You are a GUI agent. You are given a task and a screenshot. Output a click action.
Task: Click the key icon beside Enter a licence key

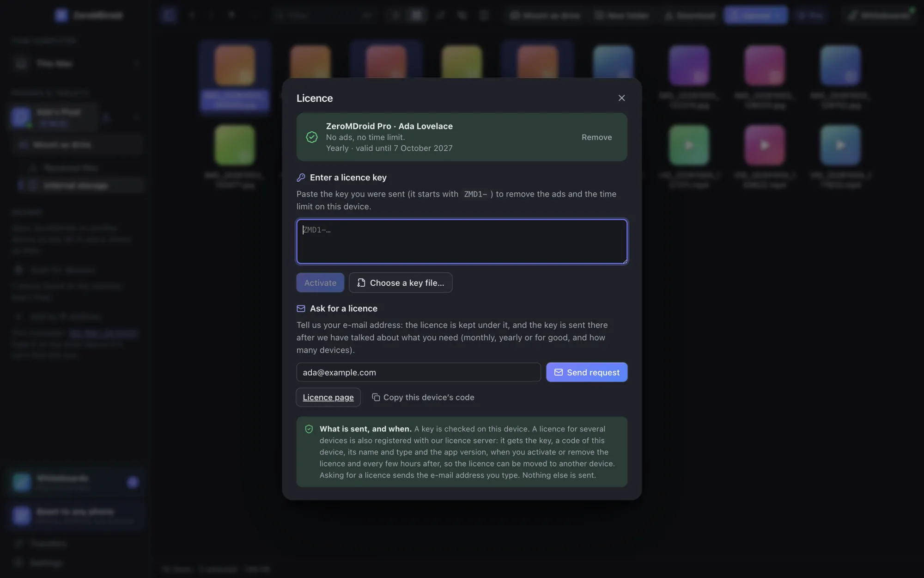301,178
